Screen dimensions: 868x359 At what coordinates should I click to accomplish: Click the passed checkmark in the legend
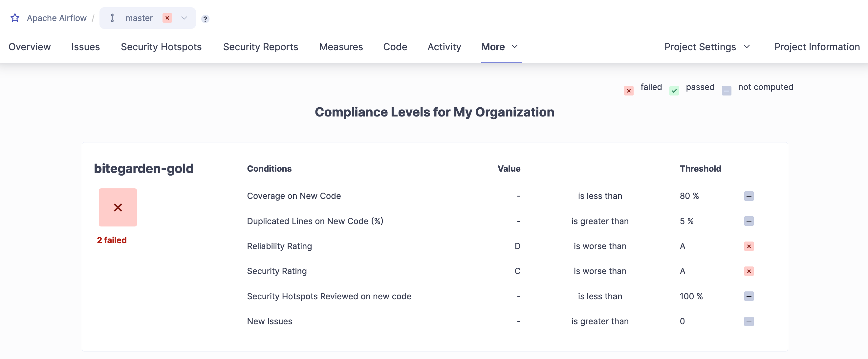[674, 90]
